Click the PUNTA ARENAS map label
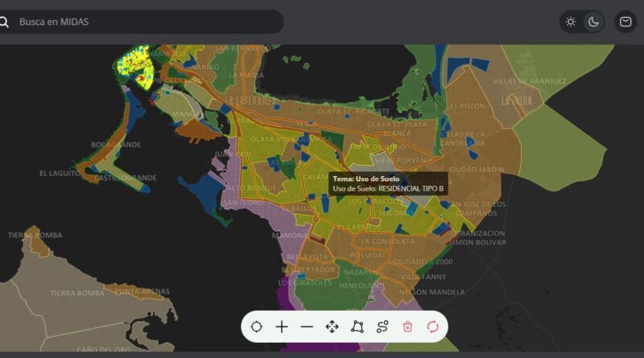This screenshot has height=358, width=644. [x=142, y=292]
